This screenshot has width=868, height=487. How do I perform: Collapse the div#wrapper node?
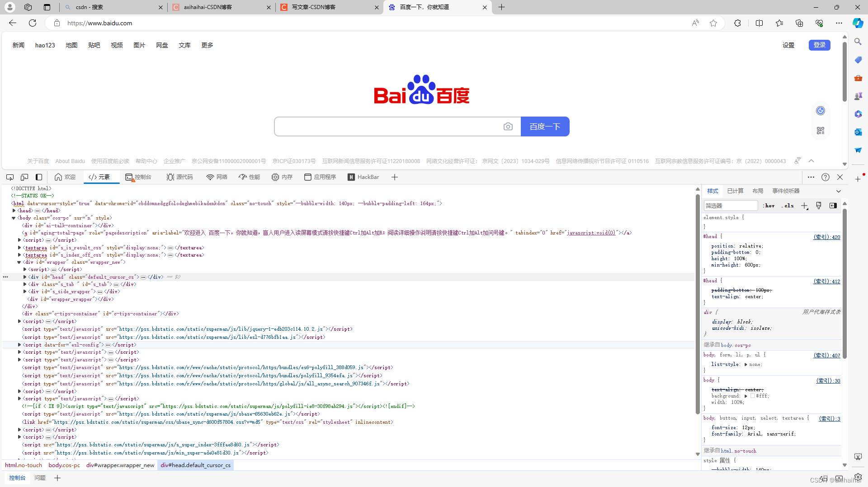19,262
